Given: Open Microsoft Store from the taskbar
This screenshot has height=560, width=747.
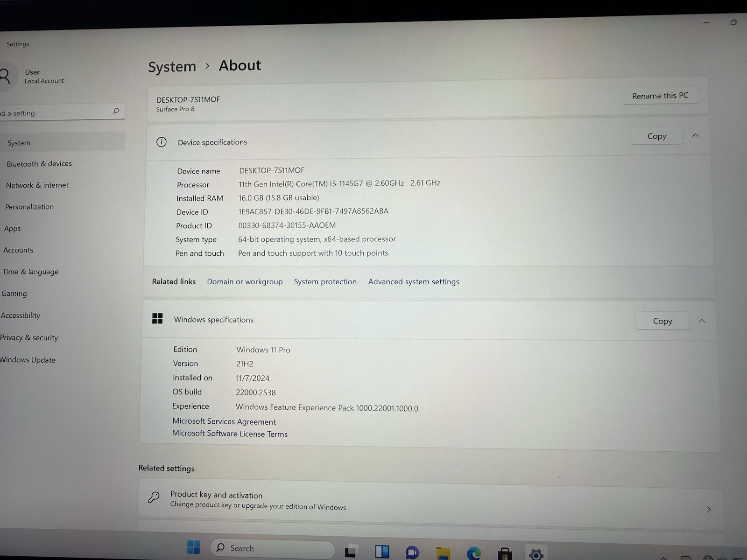Looking at the screenshot, I should click(x=505, y=554).
